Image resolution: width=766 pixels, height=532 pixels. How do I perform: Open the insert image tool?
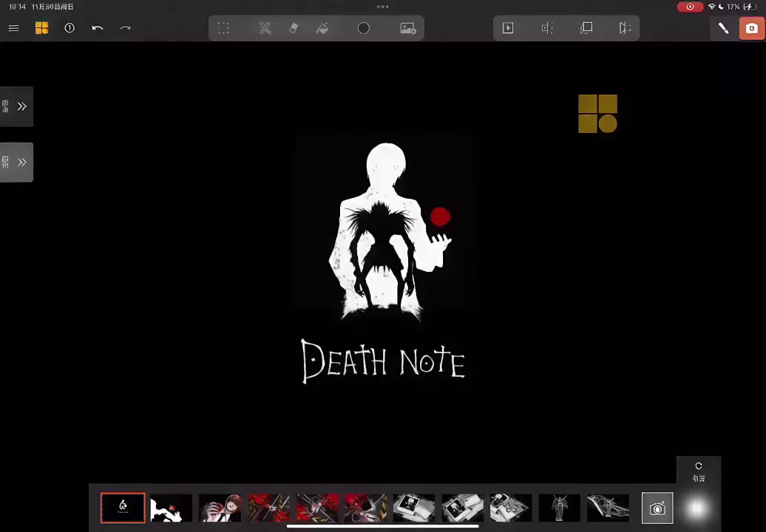(407, 28)
